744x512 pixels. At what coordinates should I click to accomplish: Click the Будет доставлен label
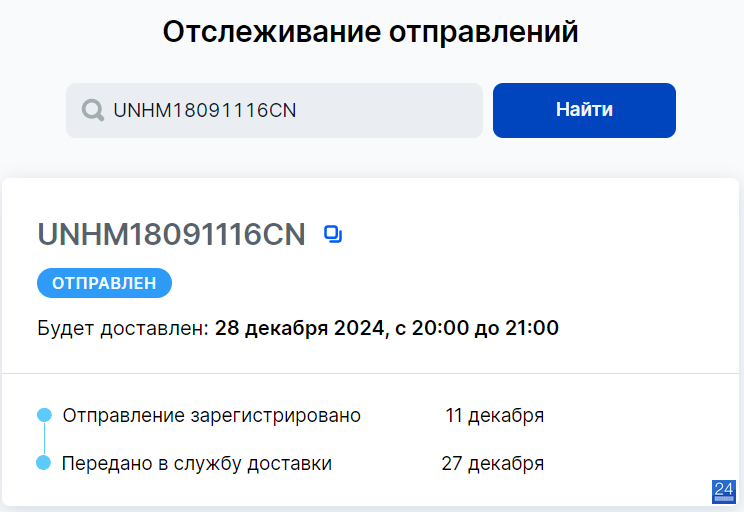click(x=123, y=328)
